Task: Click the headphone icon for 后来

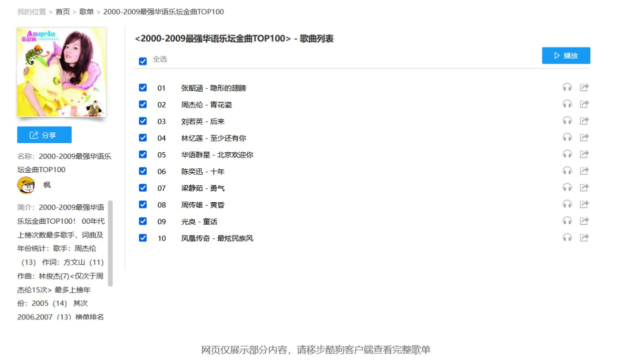Action: (567, 120)
